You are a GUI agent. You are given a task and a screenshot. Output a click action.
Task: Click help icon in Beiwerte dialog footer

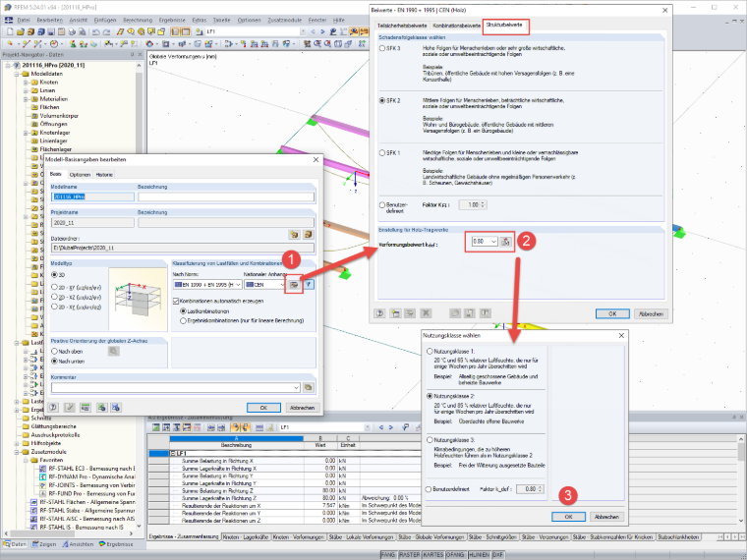(x=379, y=313)
